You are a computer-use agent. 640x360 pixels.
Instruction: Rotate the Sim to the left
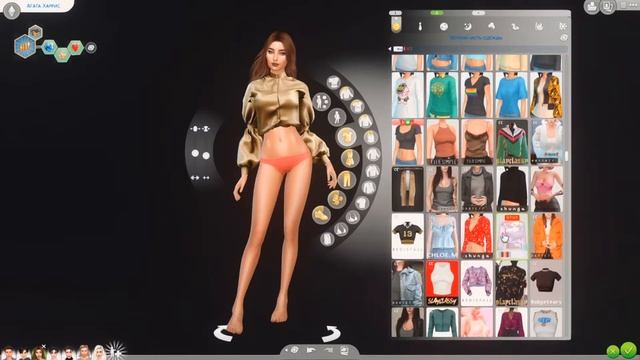(224, 333)
